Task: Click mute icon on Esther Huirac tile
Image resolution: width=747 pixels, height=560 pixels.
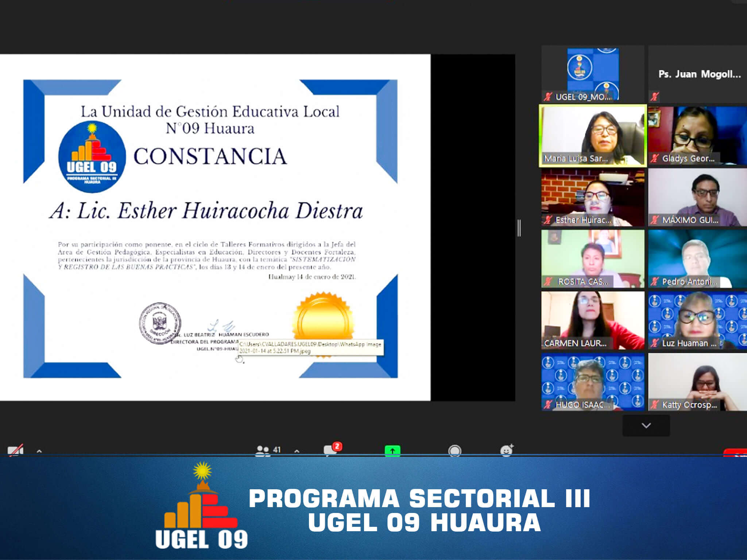Action: (548, 220)
